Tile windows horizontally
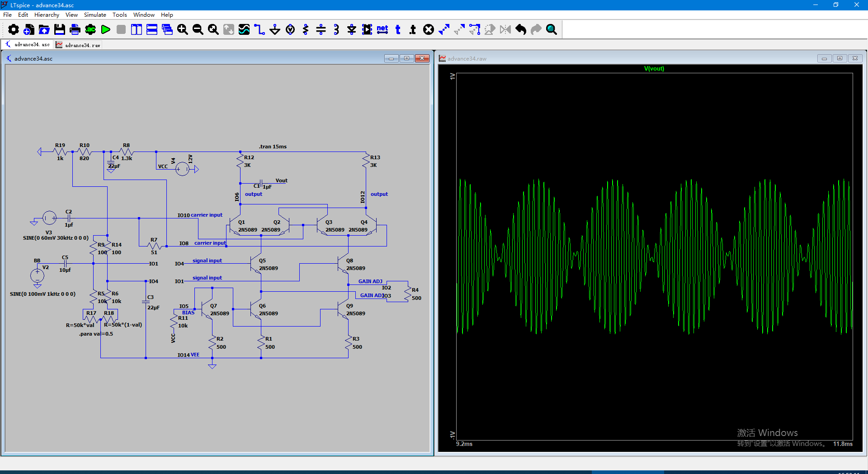 [x=152, y=30]
